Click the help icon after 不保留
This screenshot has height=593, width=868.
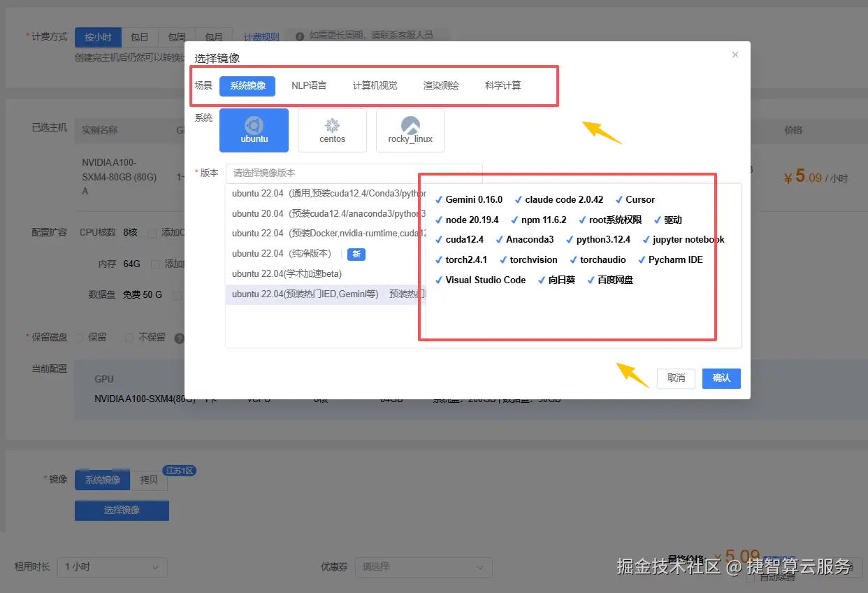pos(180,338)
